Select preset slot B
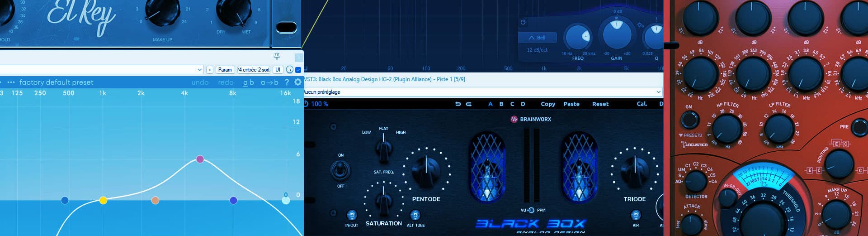The image size is (868, 236). coord(501,104)
